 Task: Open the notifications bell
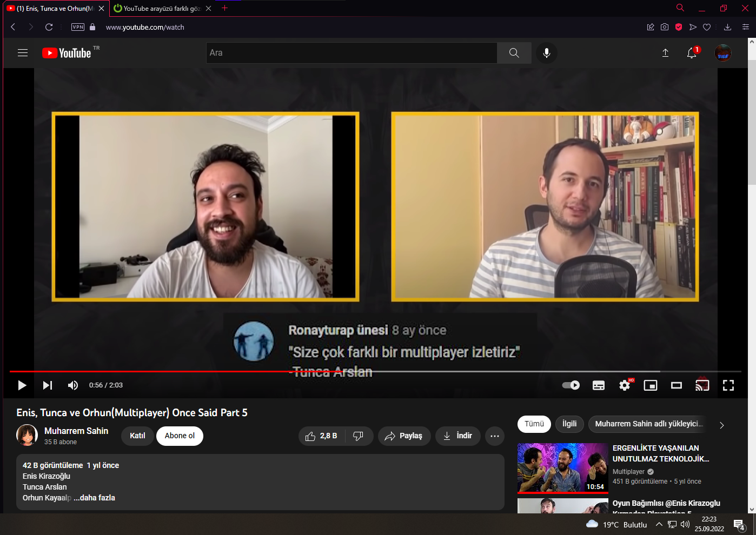(x=692, y=53)
